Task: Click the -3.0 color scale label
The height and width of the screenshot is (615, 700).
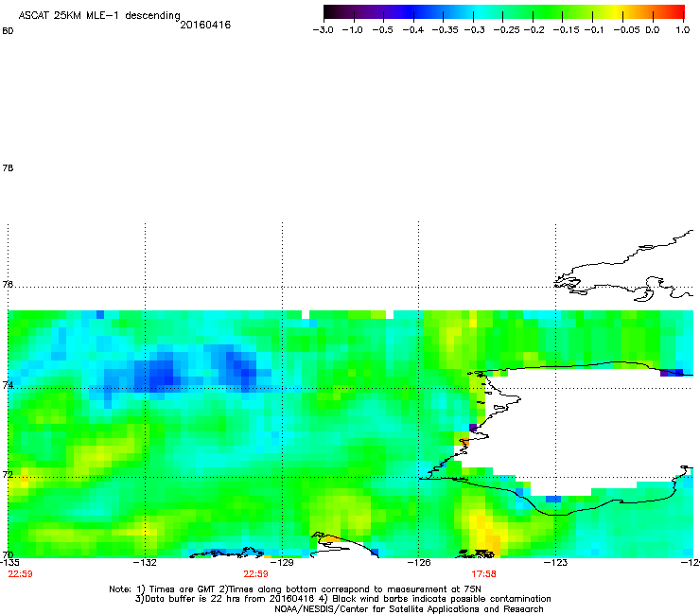Action: pyautogui.click(x=323, y=30)
